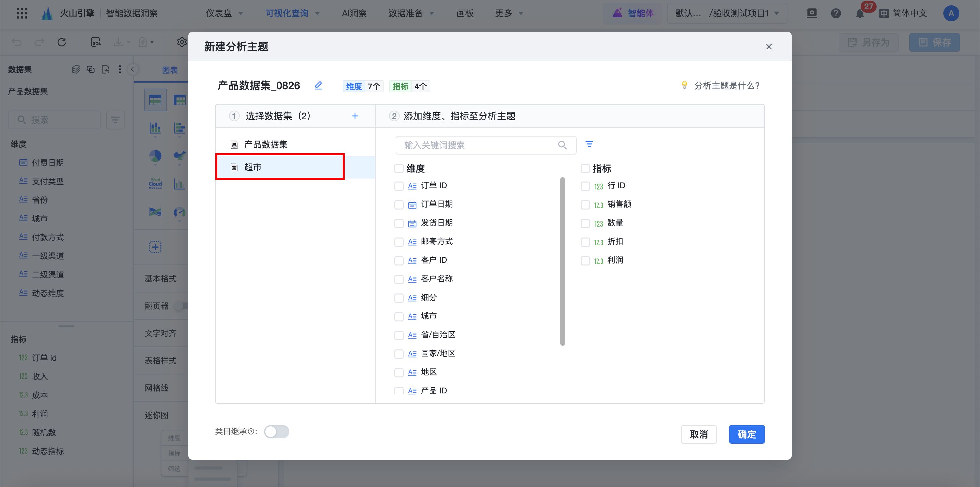Check the 订单日期 dimension checkbox
The image size is (980, 487).
399,205
